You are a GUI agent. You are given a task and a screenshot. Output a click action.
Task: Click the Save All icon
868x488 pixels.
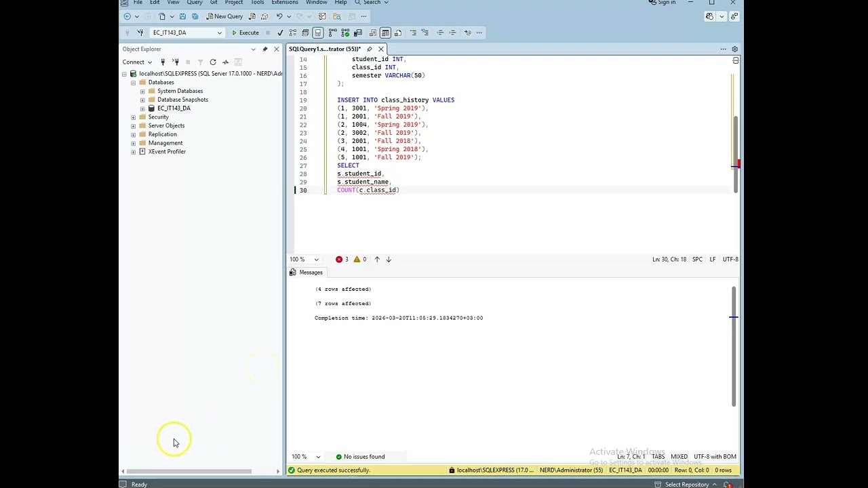[x=195, y=16]
